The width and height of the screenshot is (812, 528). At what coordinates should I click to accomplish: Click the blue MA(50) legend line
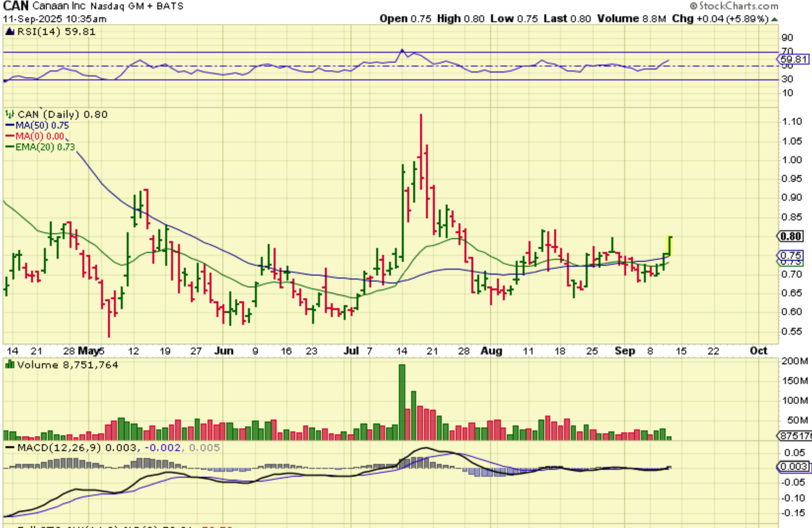pos(10,126)
